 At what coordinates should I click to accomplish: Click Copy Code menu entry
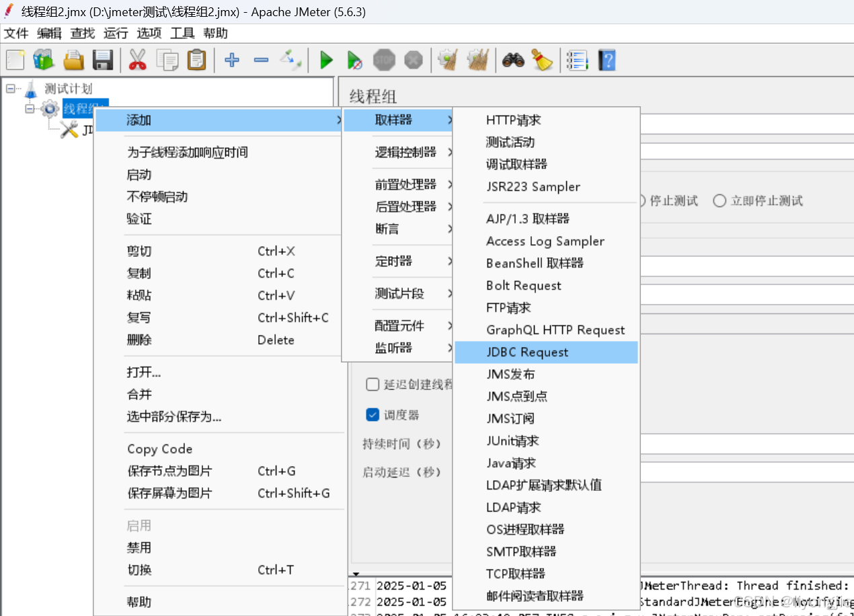pyautogui.click(x=219, y=449)
